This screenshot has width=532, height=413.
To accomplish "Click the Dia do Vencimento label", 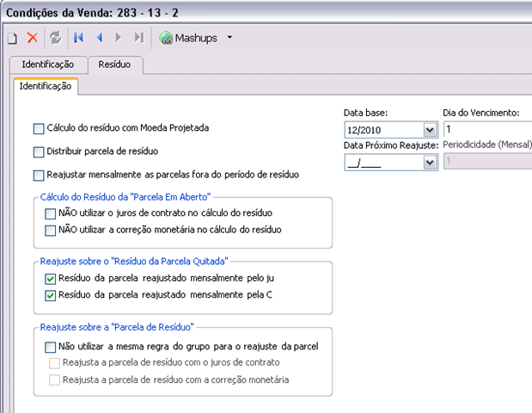I will click(x=481, y=113).
